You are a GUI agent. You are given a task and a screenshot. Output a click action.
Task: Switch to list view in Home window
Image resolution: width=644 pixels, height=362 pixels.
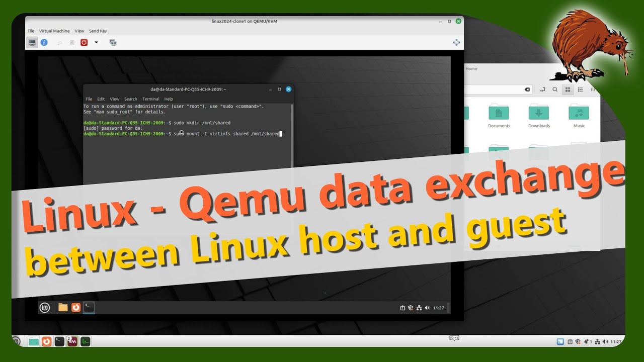(581, 89)
